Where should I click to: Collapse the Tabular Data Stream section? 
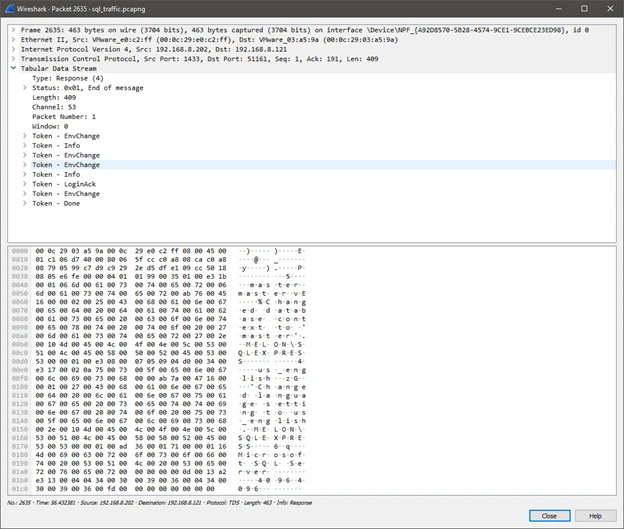13,68
